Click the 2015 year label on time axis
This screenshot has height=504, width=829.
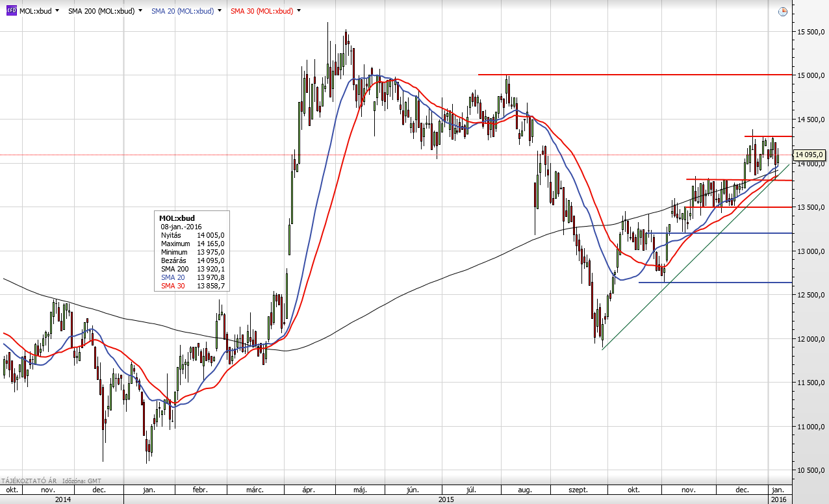coord(446,499)
